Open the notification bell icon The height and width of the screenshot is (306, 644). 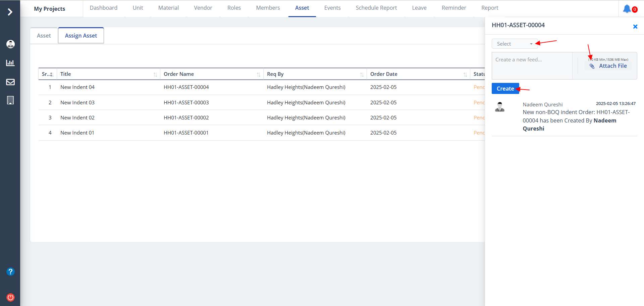[x=627, y=9]
